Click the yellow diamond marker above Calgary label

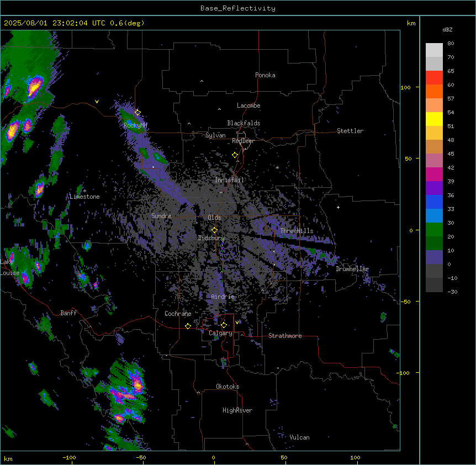(224, 325)
